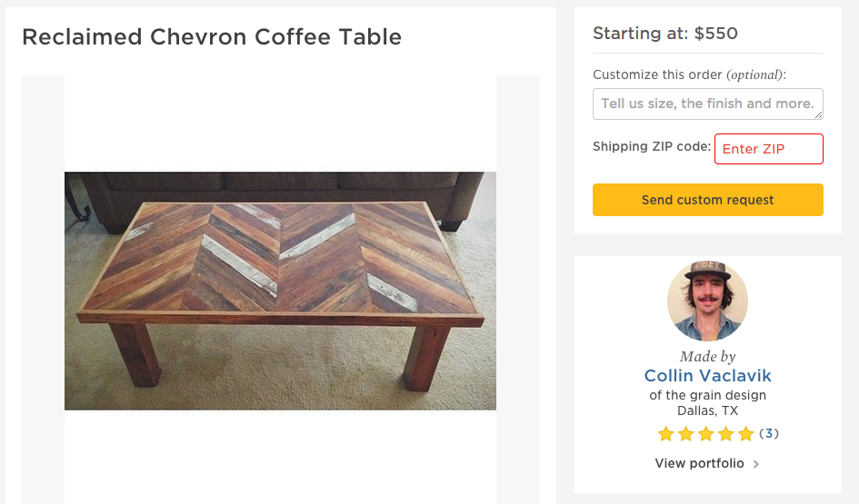
Task: Open the Collin Vaclavik maker name link
Action: pos(707,375)
